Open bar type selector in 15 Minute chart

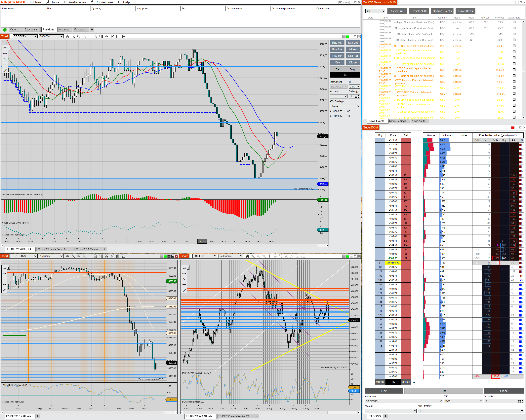pos(68,256)
